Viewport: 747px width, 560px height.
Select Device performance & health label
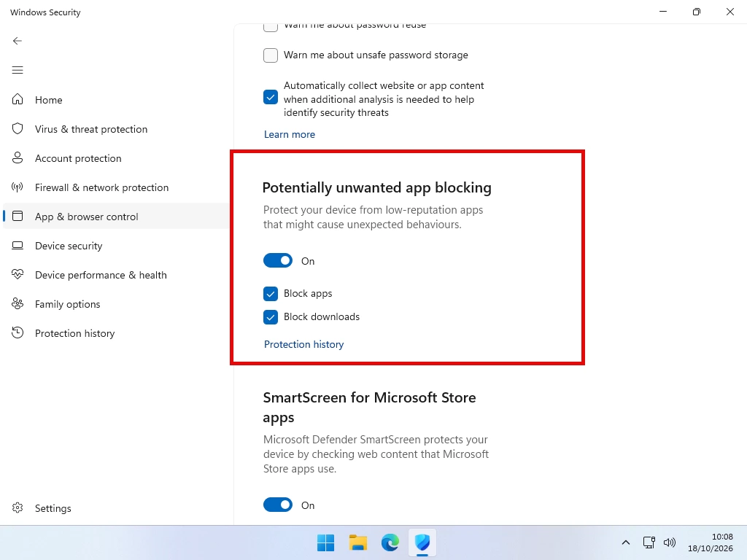tap(101, 275)
